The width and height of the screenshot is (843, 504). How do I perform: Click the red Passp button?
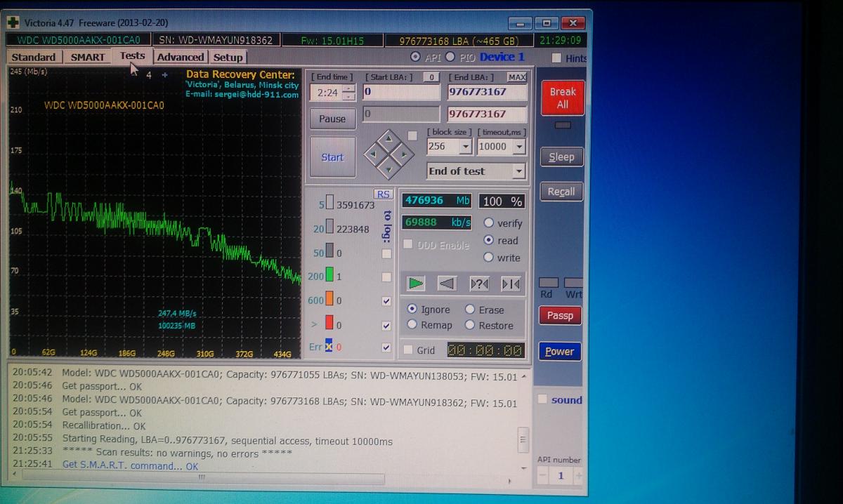coord(560,315)
